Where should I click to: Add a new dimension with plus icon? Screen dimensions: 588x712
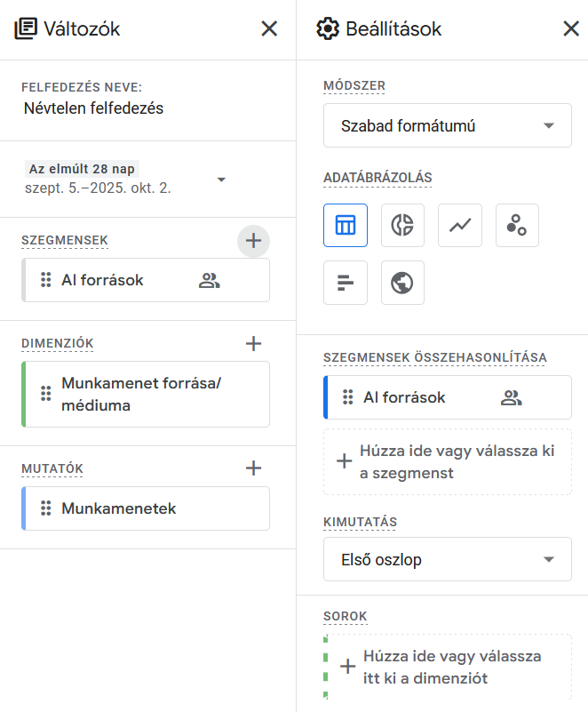[x=253, y=343]
